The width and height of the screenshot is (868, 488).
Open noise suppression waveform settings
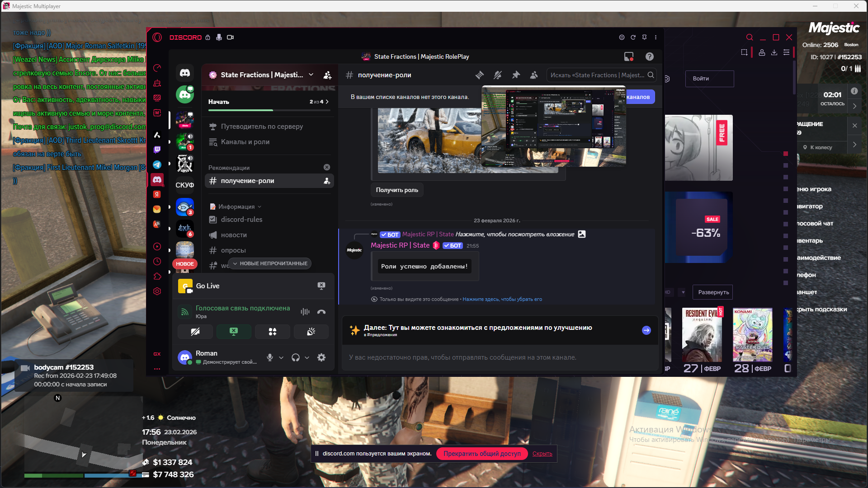pos(305,312)
